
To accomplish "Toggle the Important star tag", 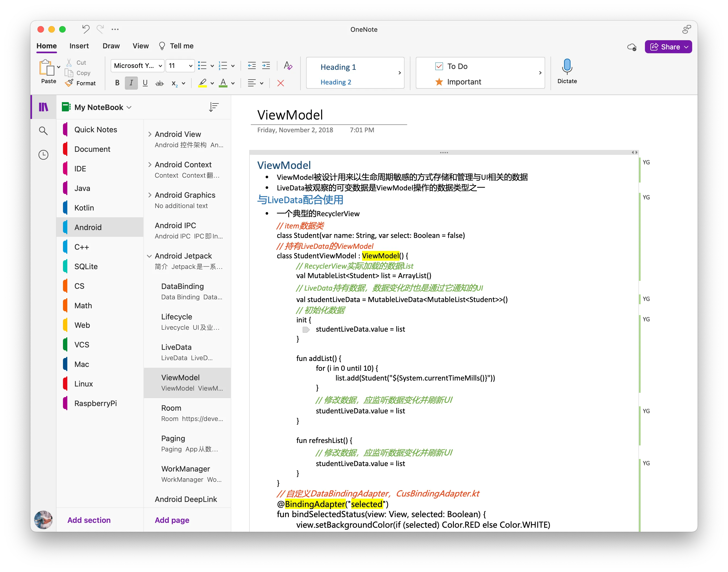I will point(466,81).
